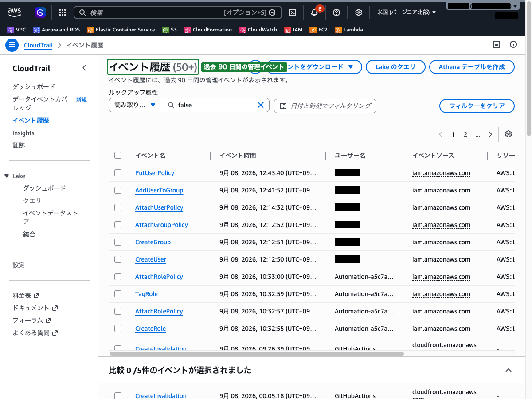Screen dimensions: 532x399
Task: Open the Pricing external link
Action: coord(26,295)
